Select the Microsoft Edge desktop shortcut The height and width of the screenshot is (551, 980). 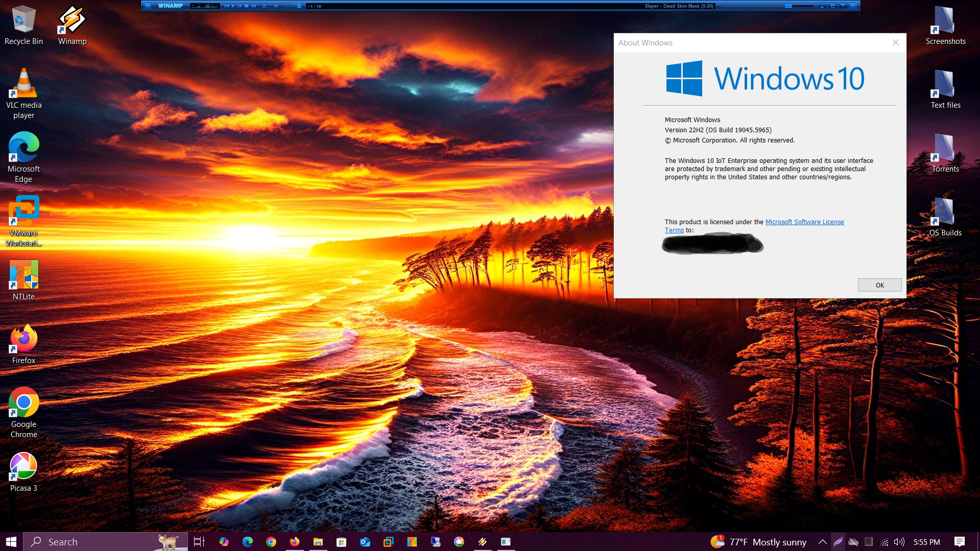point(23,157)
